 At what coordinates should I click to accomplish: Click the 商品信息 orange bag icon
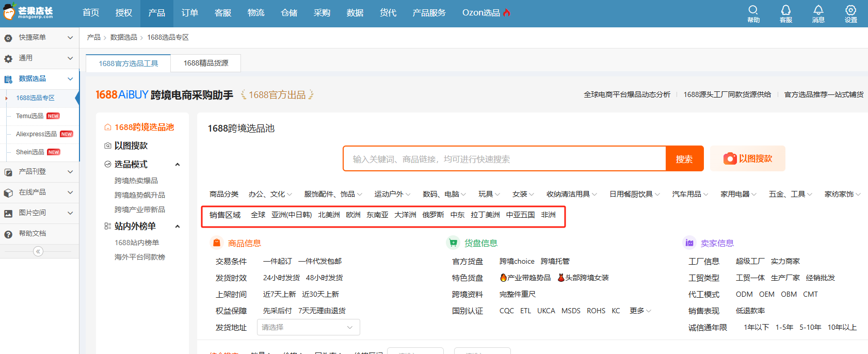(217, 243)
